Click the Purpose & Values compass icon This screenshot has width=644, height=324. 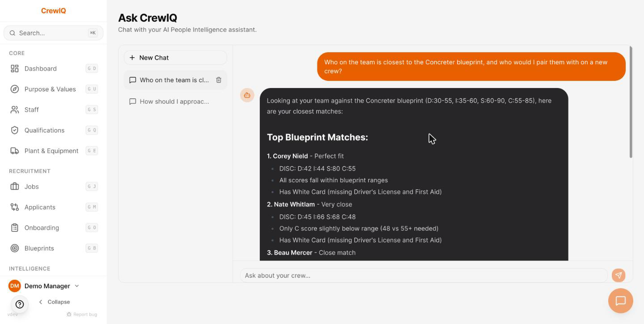15,89
